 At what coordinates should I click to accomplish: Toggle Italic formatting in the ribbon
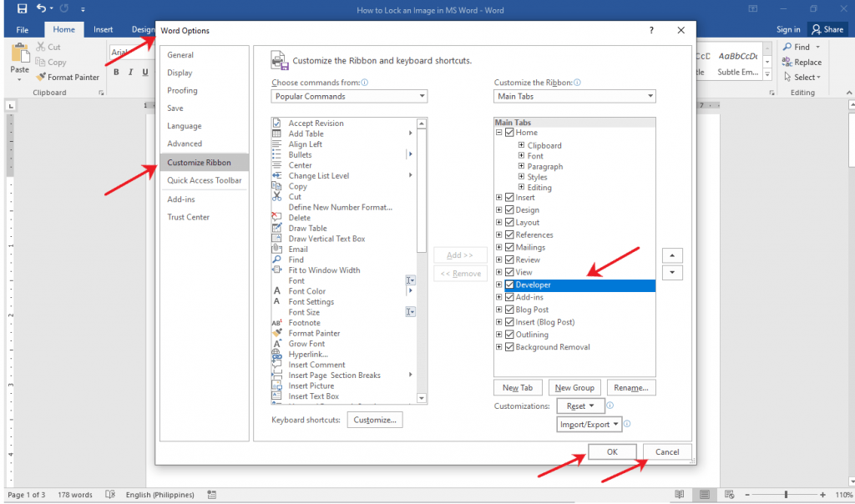[130, 72]
